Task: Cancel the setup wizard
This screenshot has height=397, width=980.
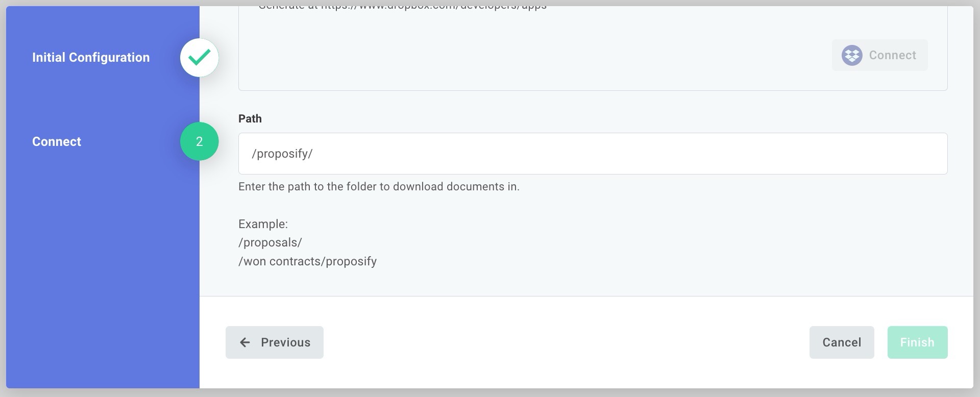Action: [x=842, y=342]
